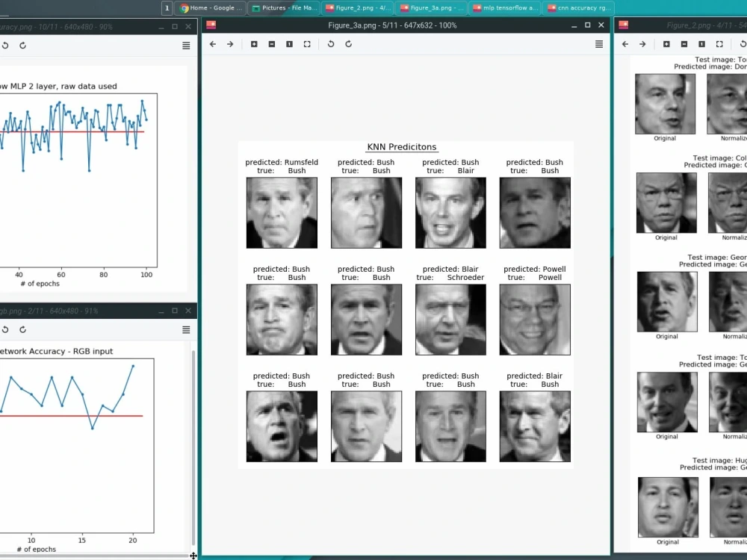This screenshot has height=560, width=747.
Task: Click horizontal scrollbar below RGB input plot
Action: pos(94,556)
